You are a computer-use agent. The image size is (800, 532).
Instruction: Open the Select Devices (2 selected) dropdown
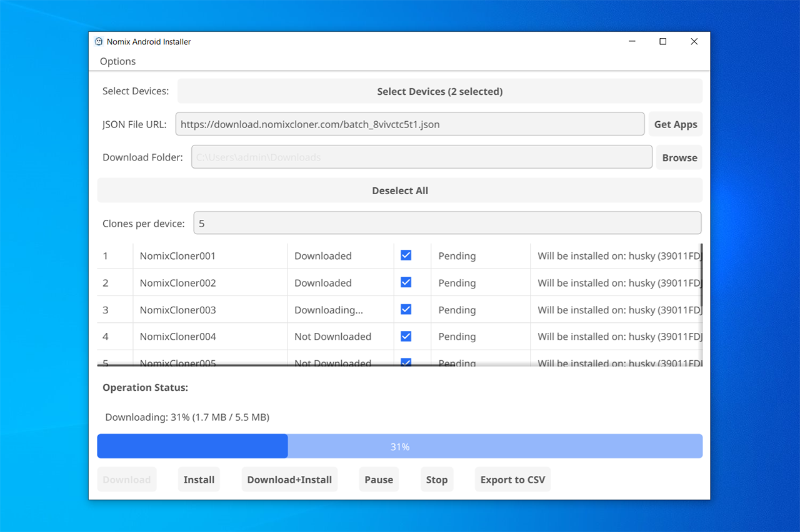[439, 91]
